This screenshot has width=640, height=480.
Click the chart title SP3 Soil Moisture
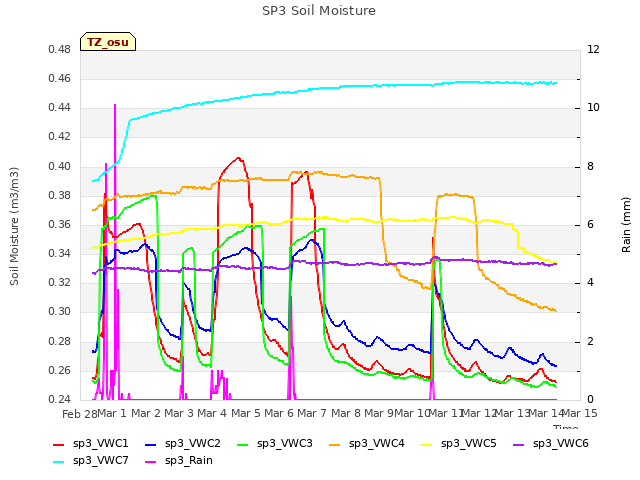point(319,11)
